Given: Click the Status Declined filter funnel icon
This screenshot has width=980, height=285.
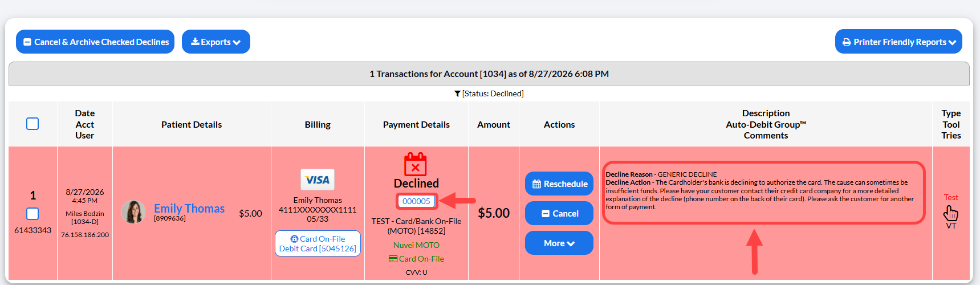Looking at the screenshot, I should [457, 93].
